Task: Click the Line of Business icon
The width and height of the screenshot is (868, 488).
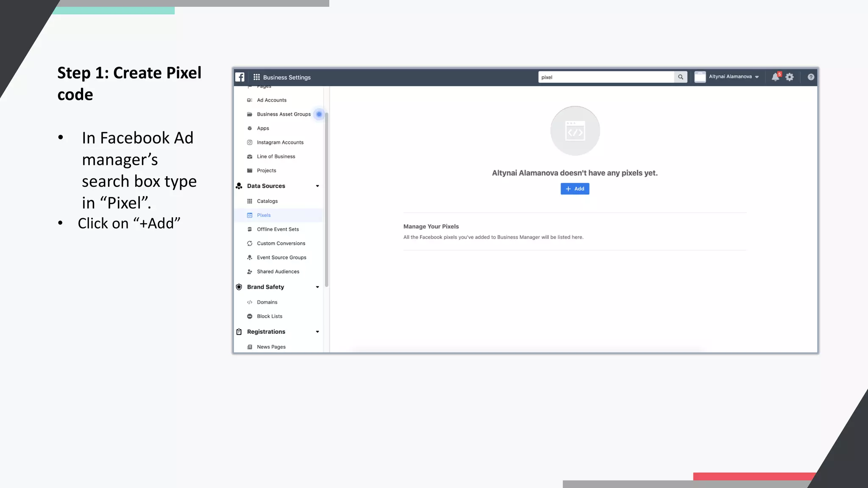Action: [x=250, y=157]
